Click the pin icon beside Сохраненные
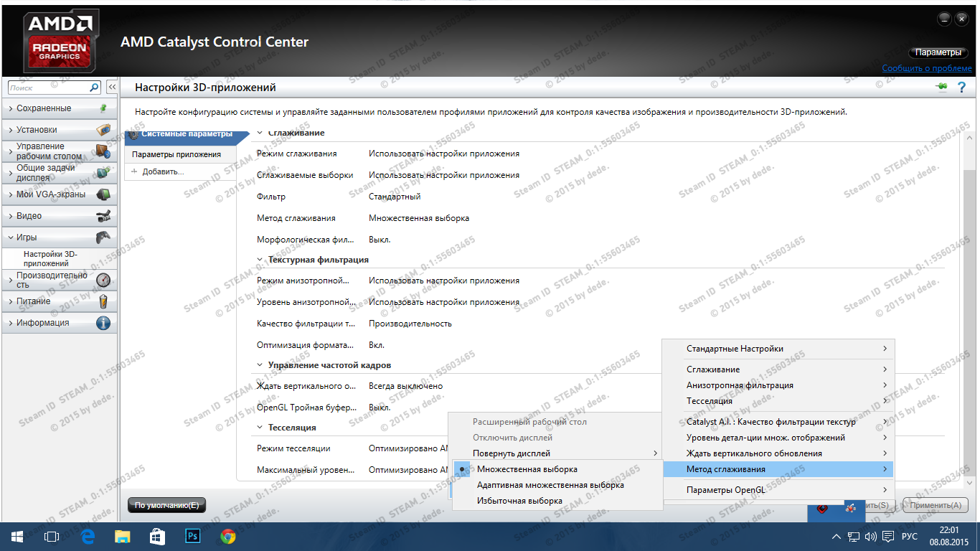The height and width of the screenshot is (551, 980). (x=103, y=108)
